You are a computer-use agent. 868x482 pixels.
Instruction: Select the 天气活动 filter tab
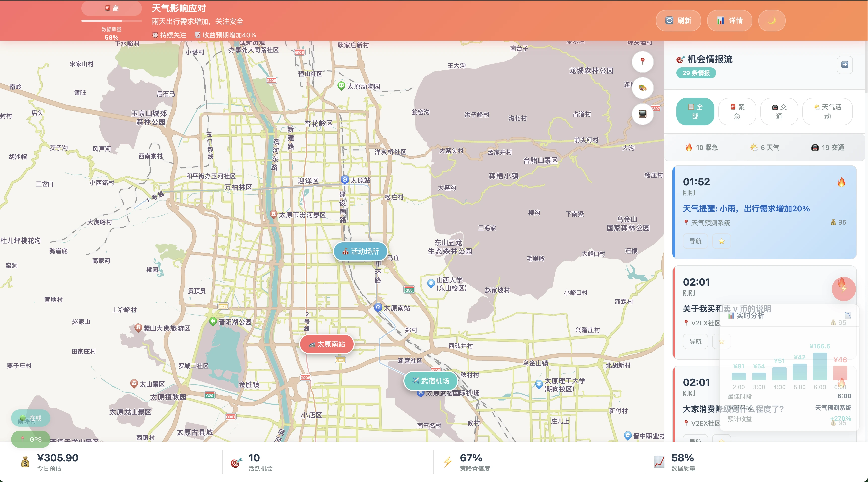pos(827,112)
